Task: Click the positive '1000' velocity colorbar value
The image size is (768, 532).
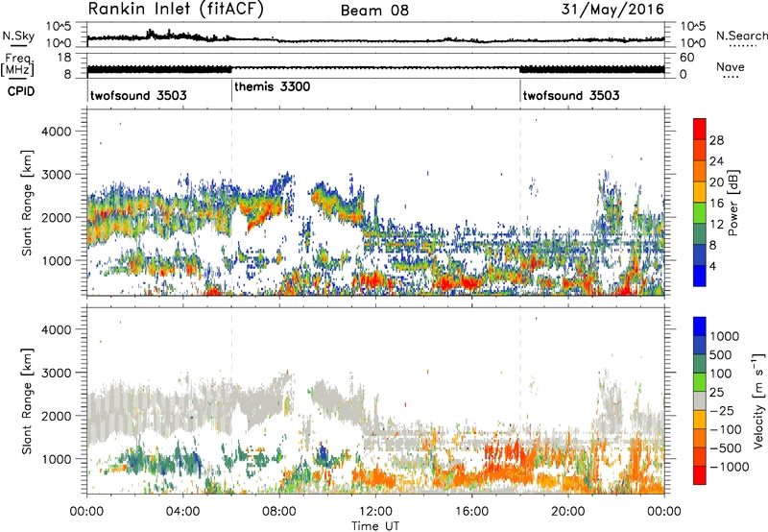Action: click(x=724, y=336)
